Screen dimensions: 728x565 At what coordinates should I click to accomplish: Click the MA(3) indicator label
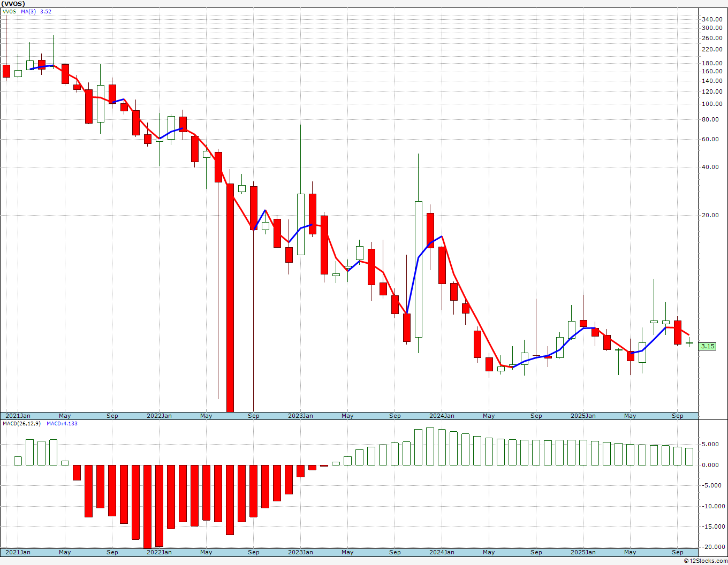click(x=28, y=11)
